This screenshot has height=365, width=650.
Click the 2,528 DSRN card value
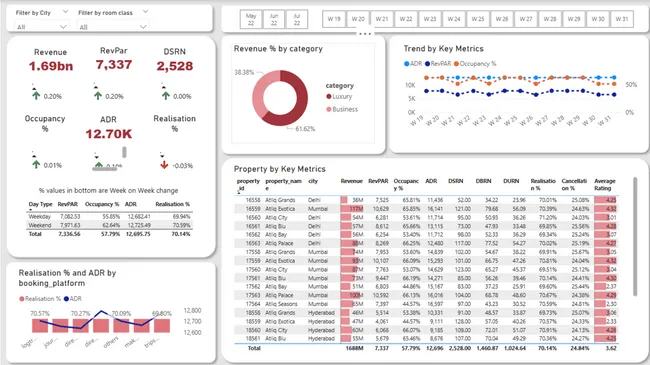[175, 66]
